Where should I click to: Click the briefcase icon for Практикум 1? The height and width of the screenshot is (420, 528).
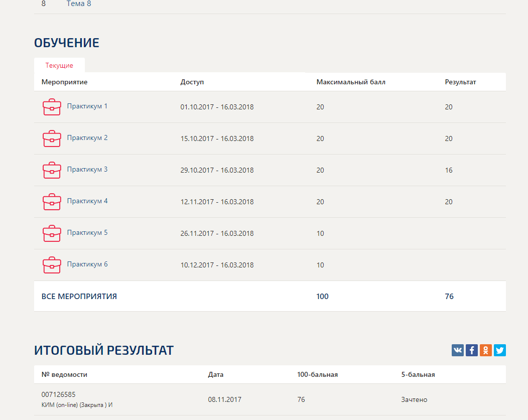[x=52, y=107]
